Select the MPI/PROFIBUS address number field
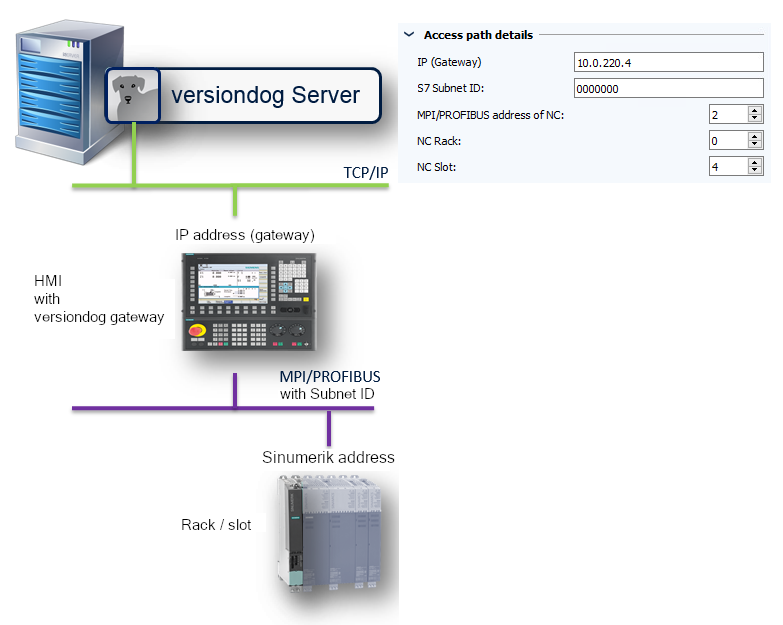The image size is (783, 625). (727, 115)
